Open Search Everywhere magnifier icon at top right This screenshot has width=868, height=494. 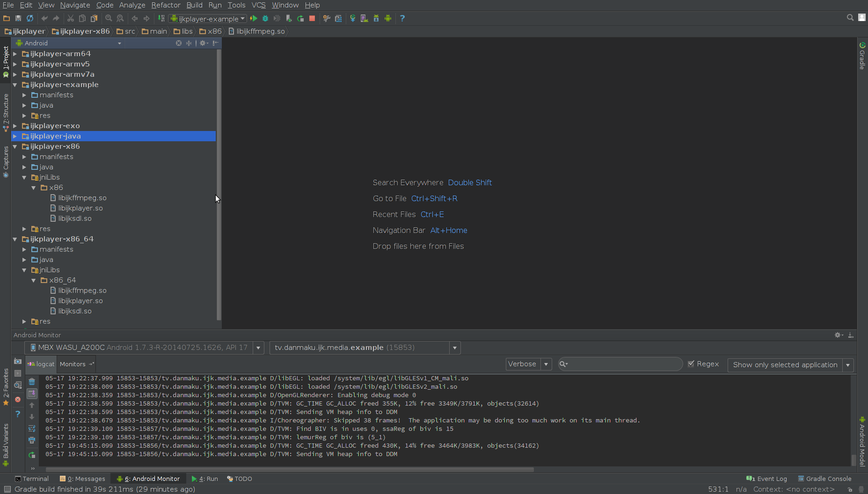[850, 17]
